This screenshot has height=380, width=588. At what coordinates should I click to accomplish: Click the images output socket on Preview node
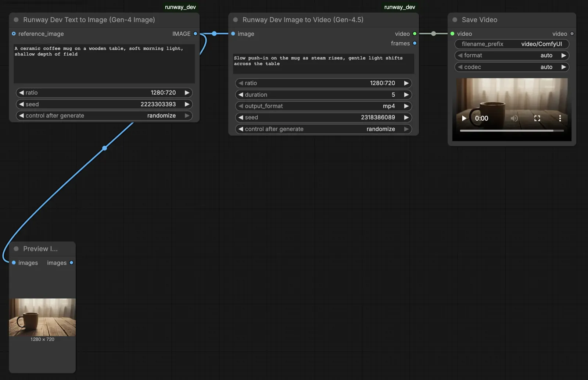coord(71,263)
